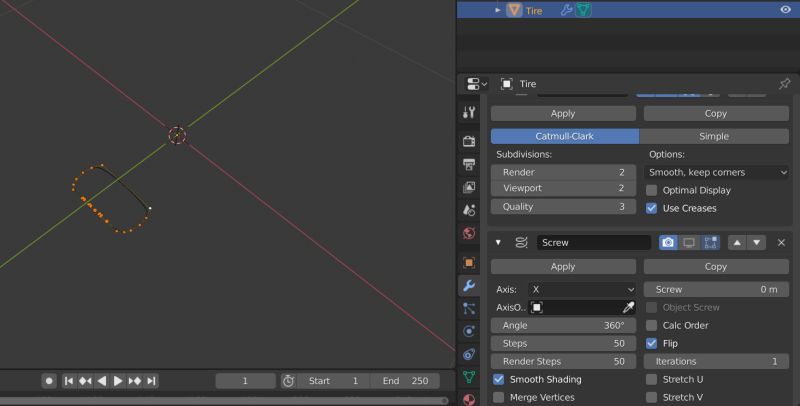
Task: Click the Screw modifier spiral icon
Action: pos(521,243)
